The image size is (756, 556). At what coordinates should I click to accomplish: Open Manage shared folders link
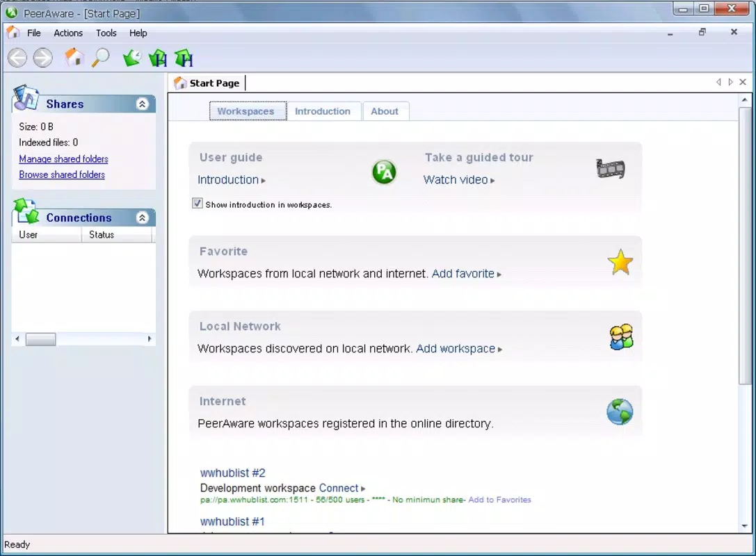coord(64,159)
